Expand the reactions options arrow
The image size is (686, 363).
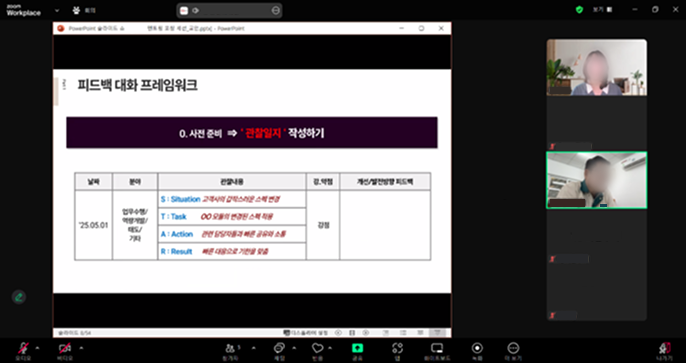click(x=332, y=348)
